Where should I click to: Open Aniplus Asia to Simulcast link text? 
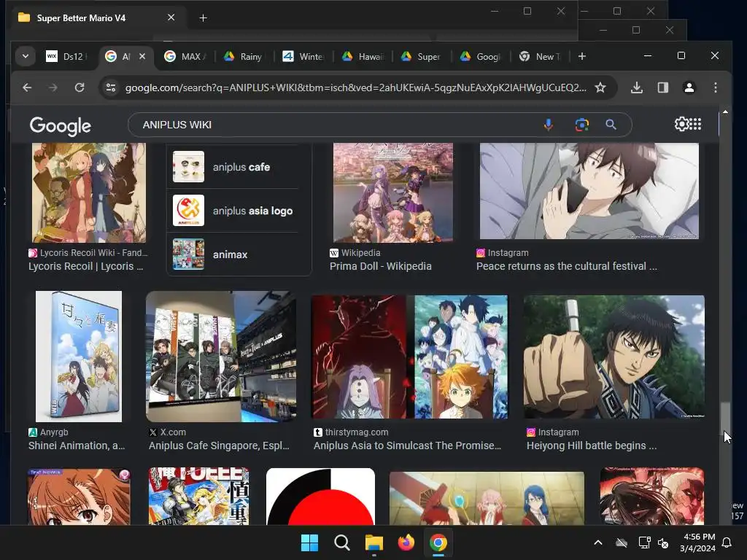tap(407, 446)
